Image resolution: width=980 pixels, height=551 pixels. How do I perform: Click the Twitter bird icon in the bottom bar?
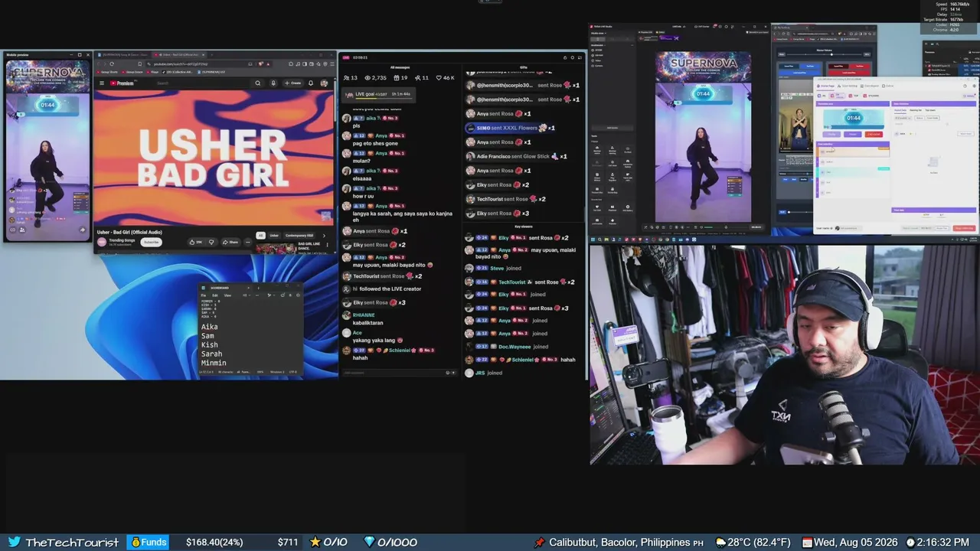click(x=14, y=542)
